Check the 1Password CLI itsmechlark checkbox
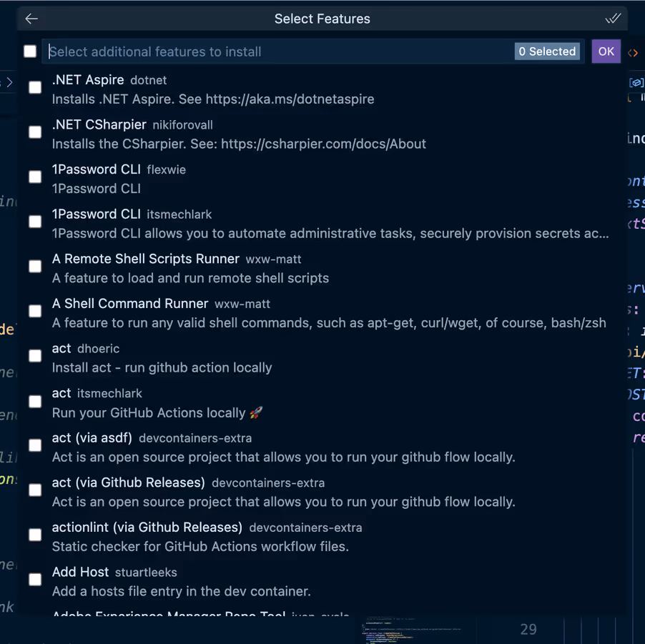Viewport: 645px width, 644px height. coord(35,222)
